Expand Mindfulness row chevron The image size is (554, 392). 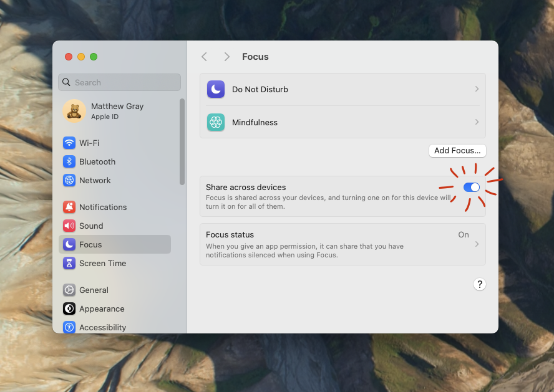477,122
